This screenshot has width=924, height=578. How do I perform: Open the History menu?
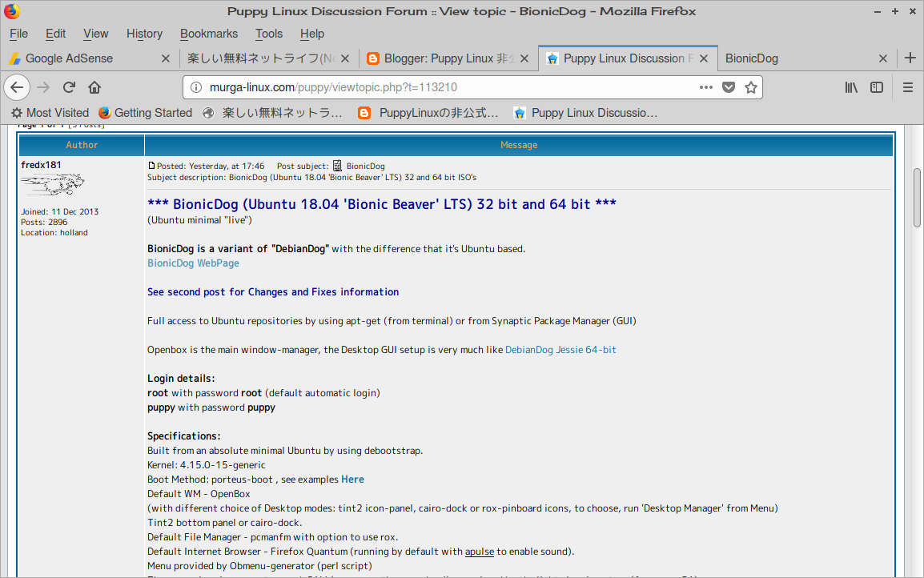[144, 34]
